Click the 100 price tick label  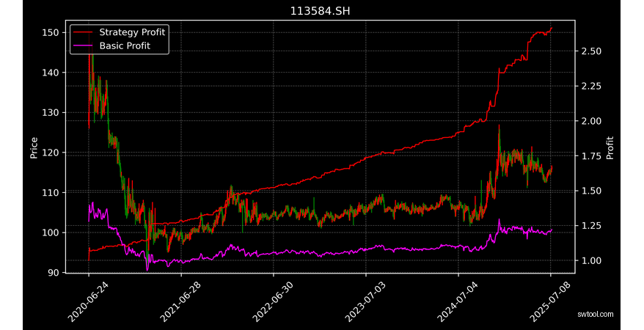[49, 232]
